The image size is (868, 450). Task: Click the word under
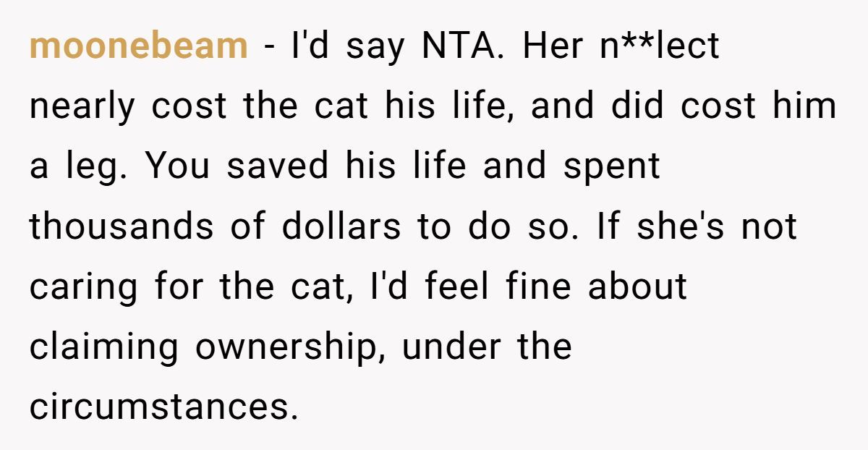point(451,347)
